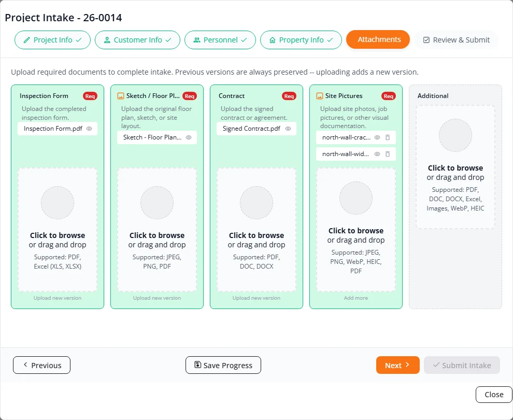The width and height of the screenshot is (513, 420).
Task: Click Add more under Site Pictures
Action: pos(356,298)
